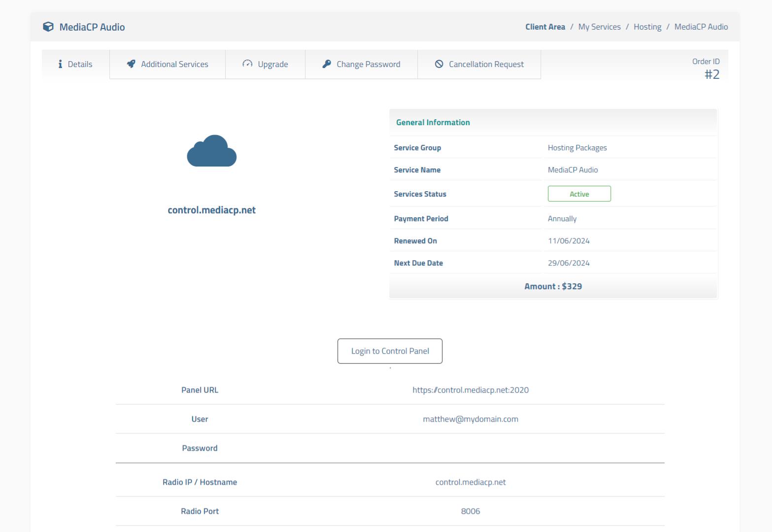Click the rocket icon beside Additional Services

point(131,64)
